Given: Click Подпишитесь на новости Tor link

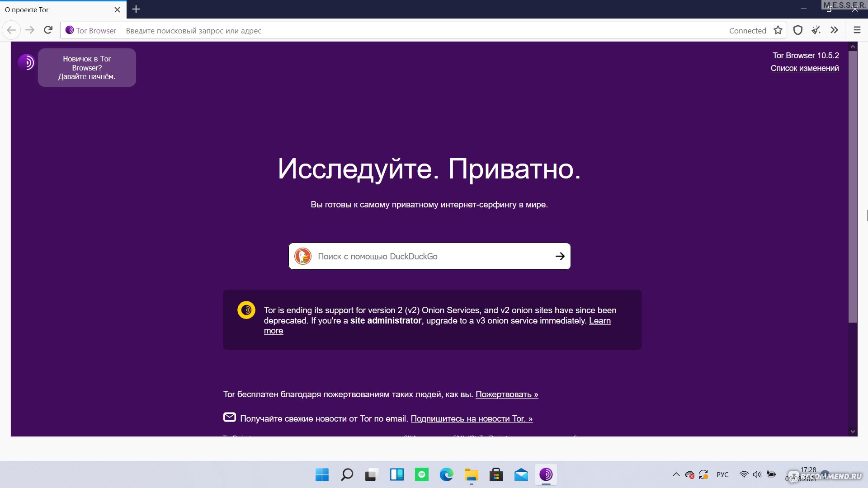Looking at the screenshot, I should pos(472,419).
